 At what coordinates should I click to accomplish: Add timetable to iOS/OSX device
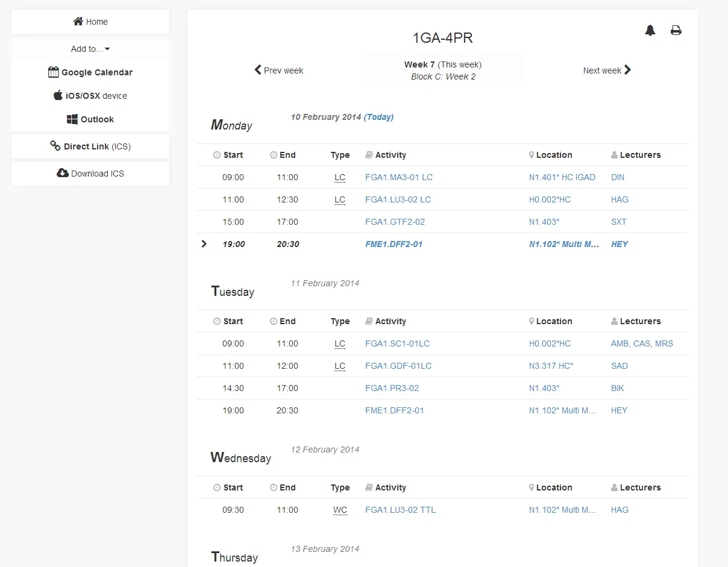pyautogui.click(x=90, y=96)
